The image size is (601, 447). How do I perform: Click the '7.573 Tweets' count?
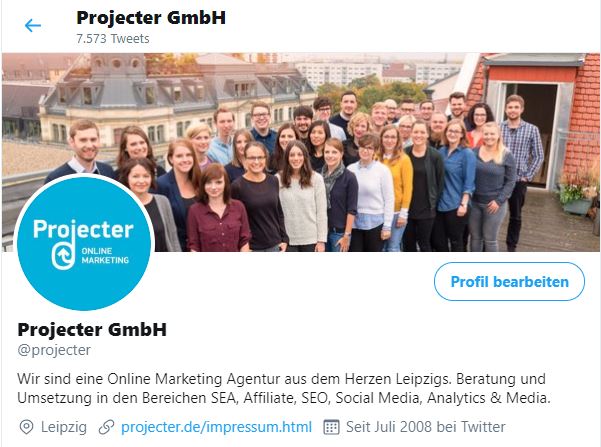click(113, 39)
